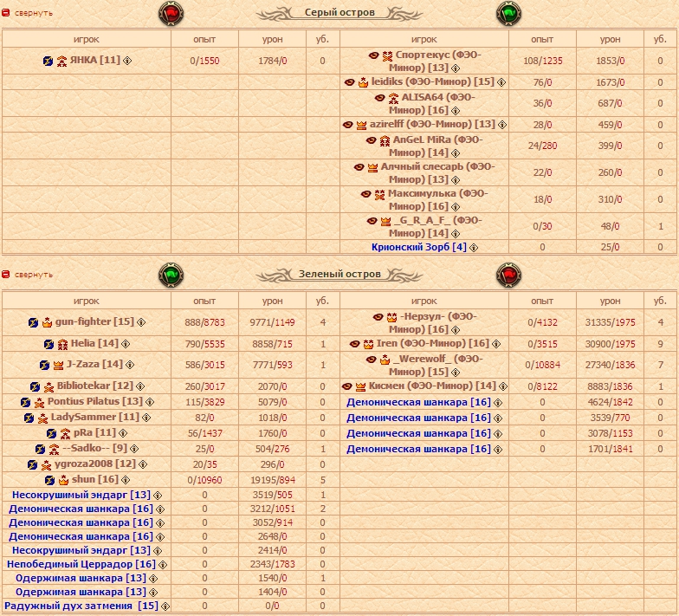Open info icon next to ЯНКА [11]

[127, 61]
